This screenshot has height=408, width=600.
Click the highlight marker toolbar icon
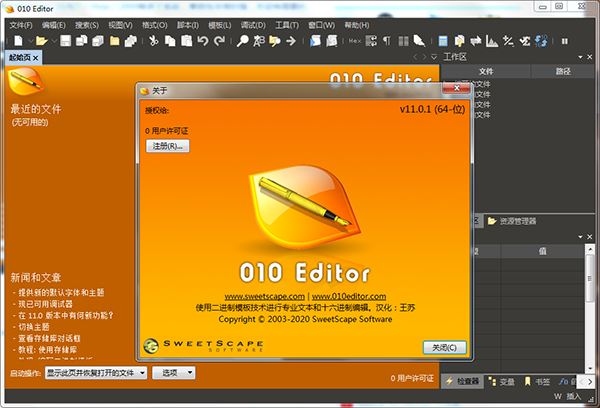tap(419, 41)
